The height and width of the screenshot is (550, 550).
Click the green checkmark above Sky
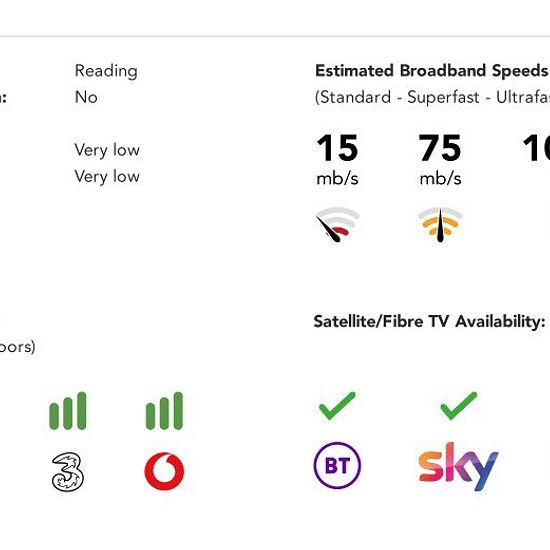tap(458, 406)
